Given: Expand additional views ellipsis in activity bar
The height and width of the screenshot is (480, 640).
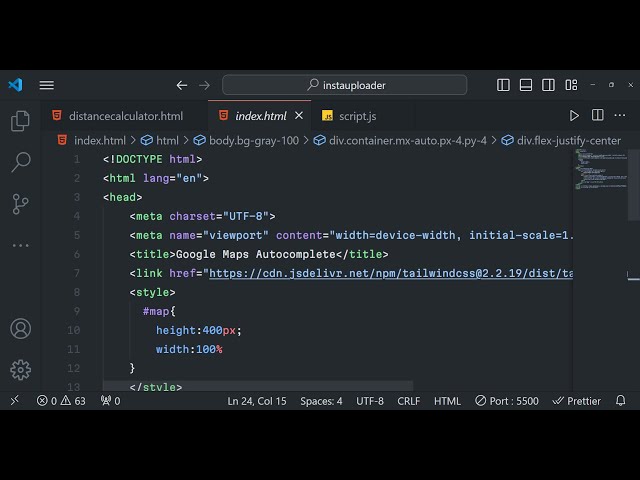Looking at the screenshot, I should 20,245.
